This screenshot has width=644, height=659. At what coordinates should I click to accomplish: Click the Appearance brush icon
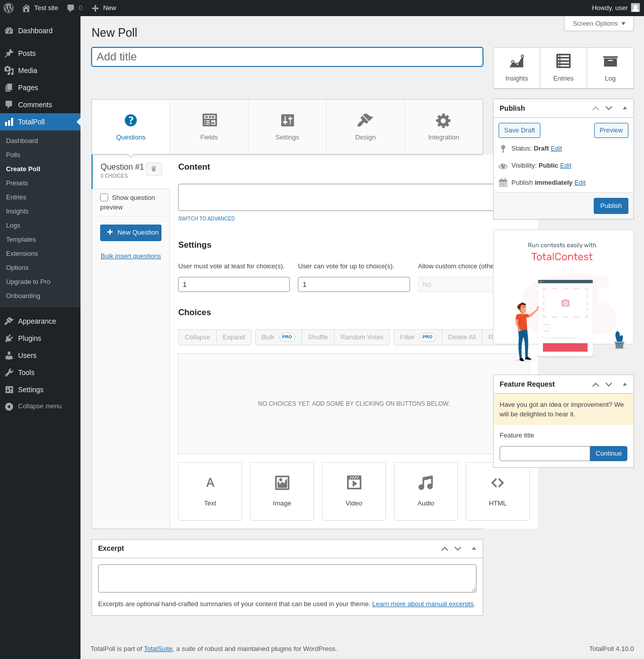tap(9, 321)
